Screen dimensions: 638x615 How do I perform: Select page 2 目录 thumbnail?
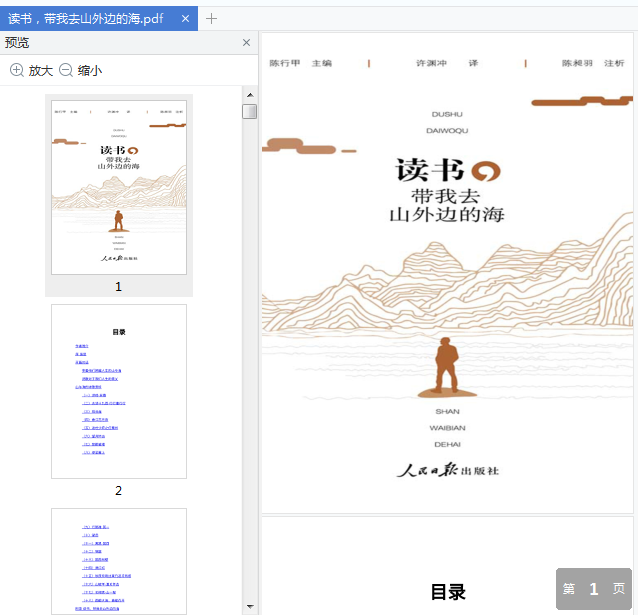119,392
